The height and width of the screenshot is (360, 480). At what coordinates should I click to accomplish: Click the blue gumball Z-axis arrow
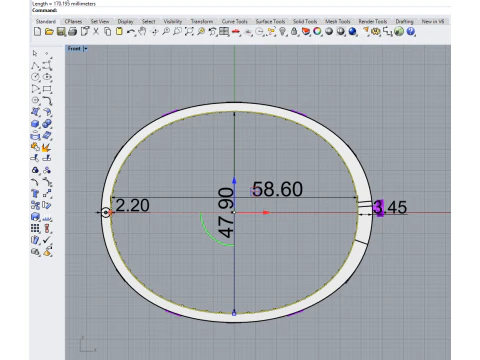coord(234,180)
